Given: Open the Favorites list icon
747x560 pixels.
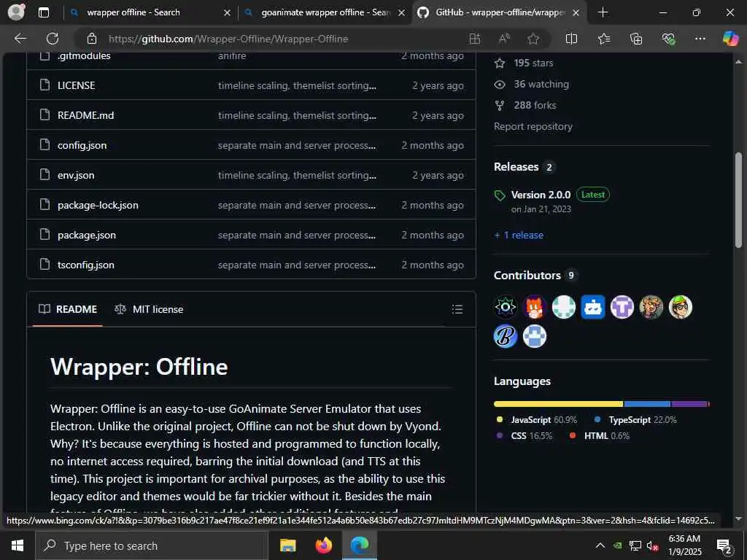Looking at the screenshot, I should (603, 39).
